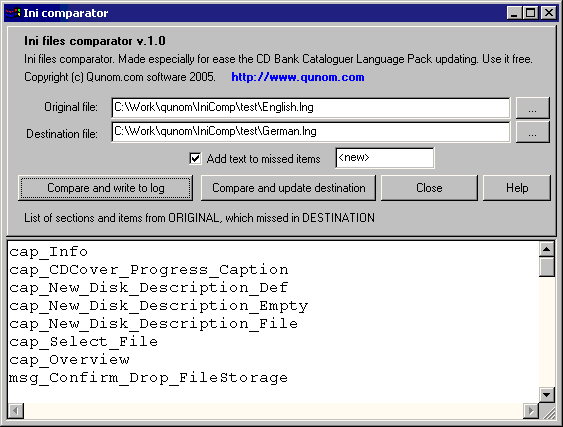This screenshot has height=427, width=563.
Task: Click the Copyright Qunom.com software 2005 text
Action: coord(120,77)
